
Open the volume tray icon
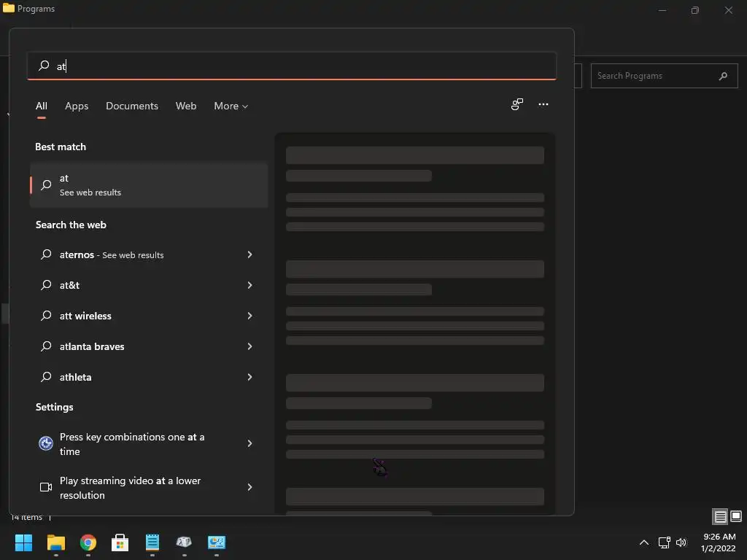681,542
